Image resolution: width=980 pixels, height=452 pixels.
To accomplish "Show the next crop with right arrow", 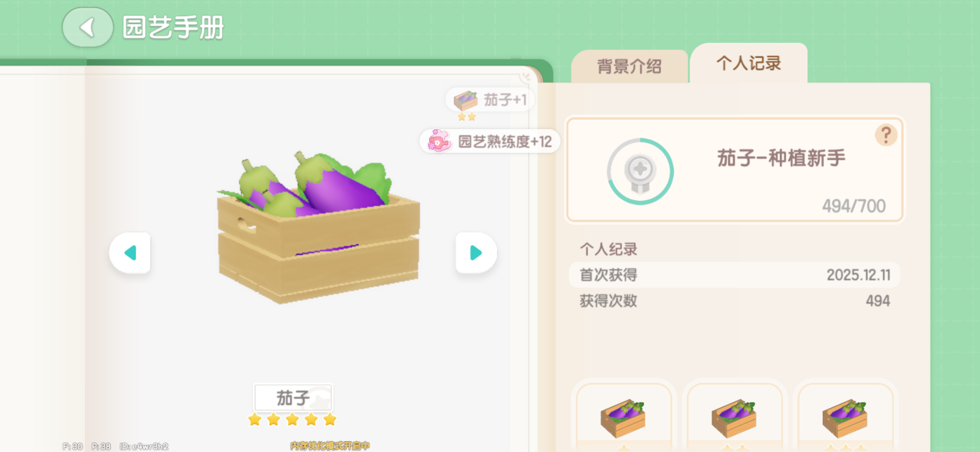I will tap(476, 253).
